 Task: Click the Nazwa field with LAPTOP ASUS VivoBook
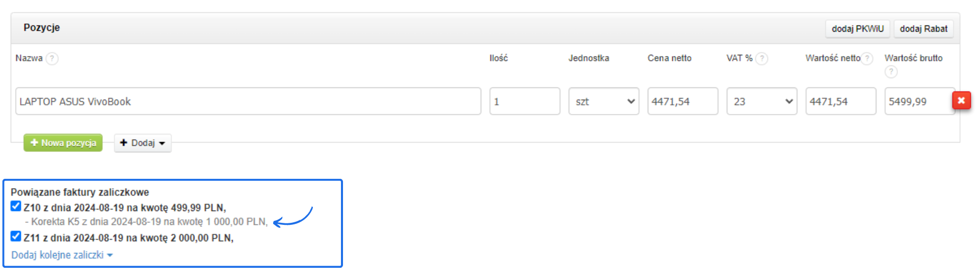[x=248, y=101]
